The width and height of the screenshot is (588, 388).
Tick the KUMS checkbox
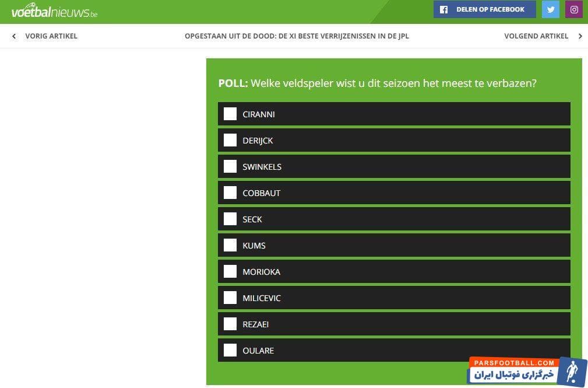click(230, 245)
